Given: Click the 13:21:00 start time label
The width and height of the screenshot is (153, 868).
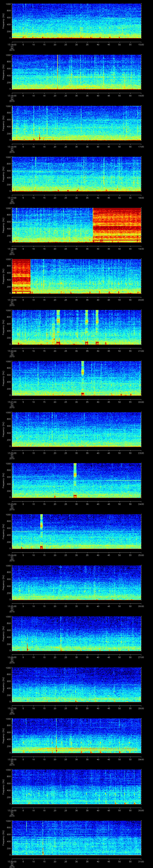Looking at the screenshot, I should point(12,402).
